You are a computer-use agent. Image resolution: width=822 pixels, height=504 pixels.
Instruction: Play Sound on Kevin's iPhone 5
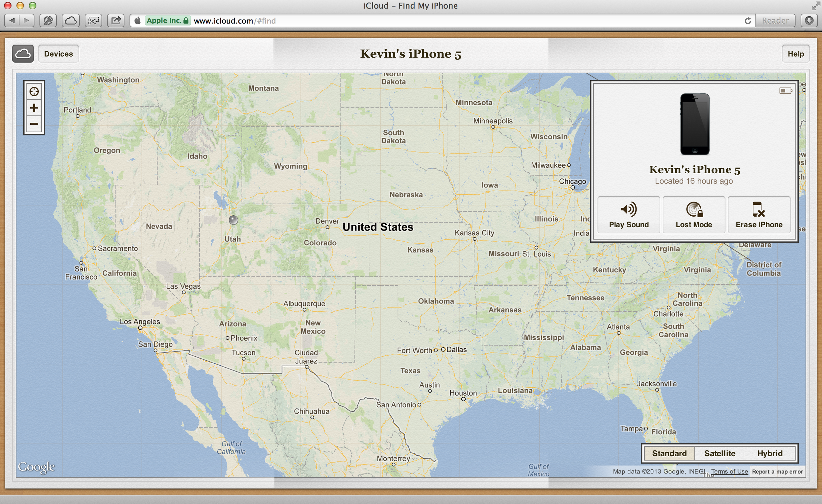629,214
